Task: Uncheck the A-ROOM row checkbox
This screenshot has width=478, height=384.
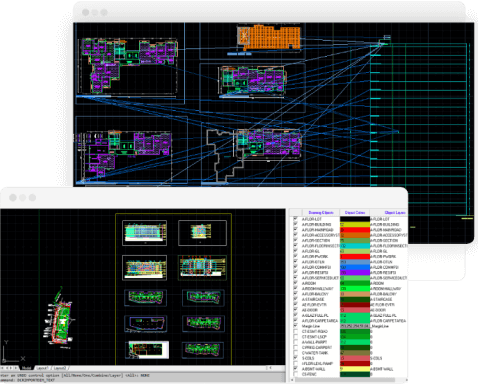Action: 295,283
